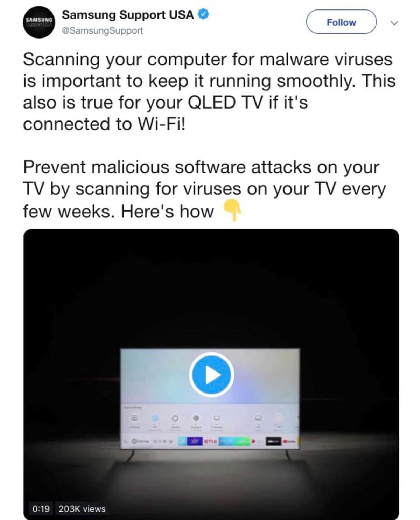Select the green Hulu tile on TV

(241, 442)
